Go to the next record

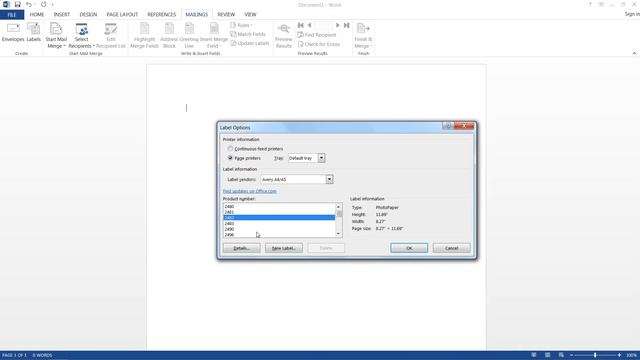338,25
